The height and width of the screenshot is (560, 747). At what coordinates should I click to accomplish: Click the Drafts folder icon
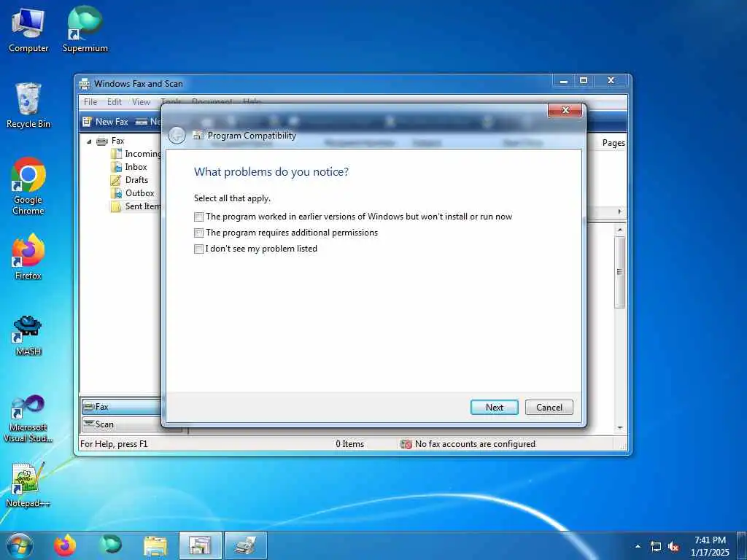click(116, 180)
